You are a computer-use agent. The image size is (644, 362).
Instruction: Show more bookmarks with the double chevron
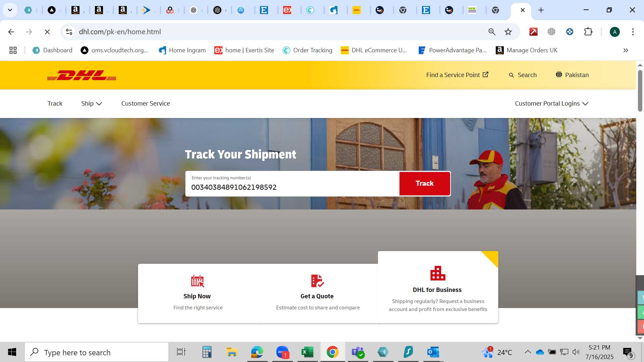[x=626, y=50]
